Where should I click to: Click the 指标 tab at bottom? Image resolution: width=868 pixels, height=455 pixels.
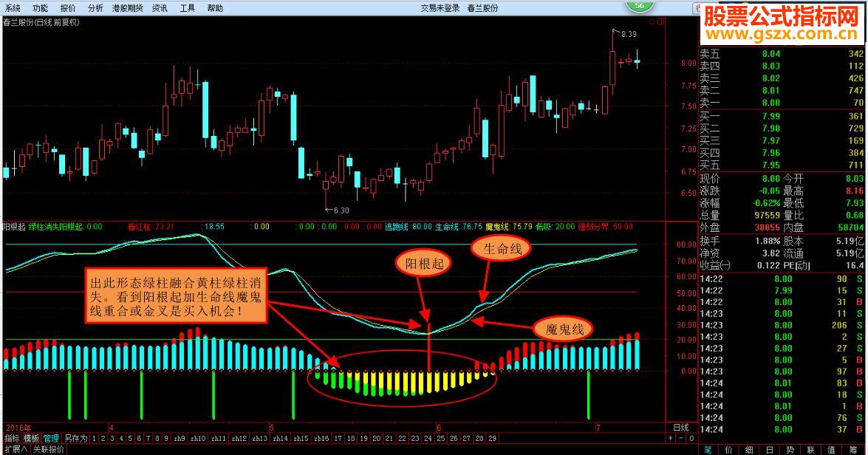point(12,438)
